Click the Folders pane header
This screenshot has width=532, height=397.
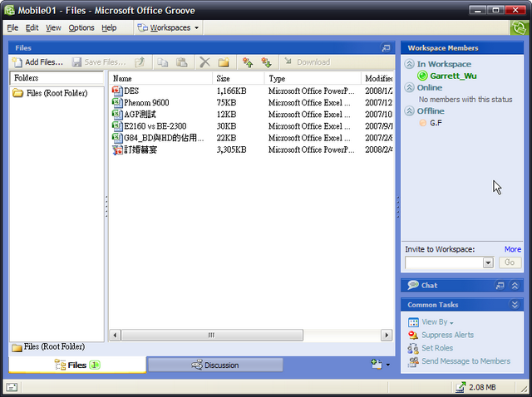point(57,78)
